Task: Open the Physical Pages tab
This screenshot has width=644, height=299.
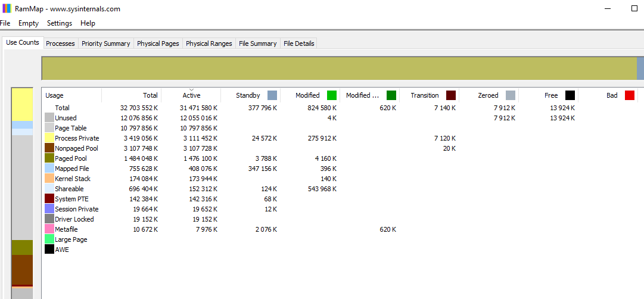Action: coord(158,43)
